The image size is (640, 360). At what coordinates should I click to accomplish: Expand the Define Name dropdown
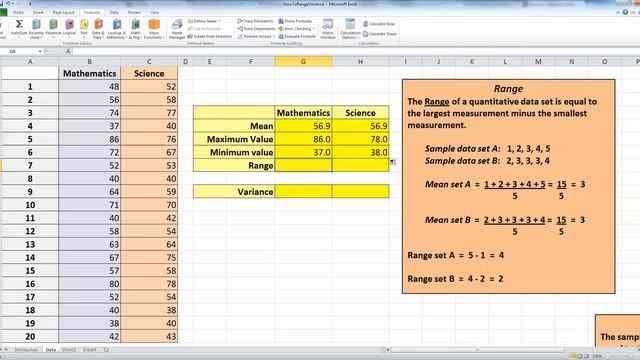(x=219, y=21)
